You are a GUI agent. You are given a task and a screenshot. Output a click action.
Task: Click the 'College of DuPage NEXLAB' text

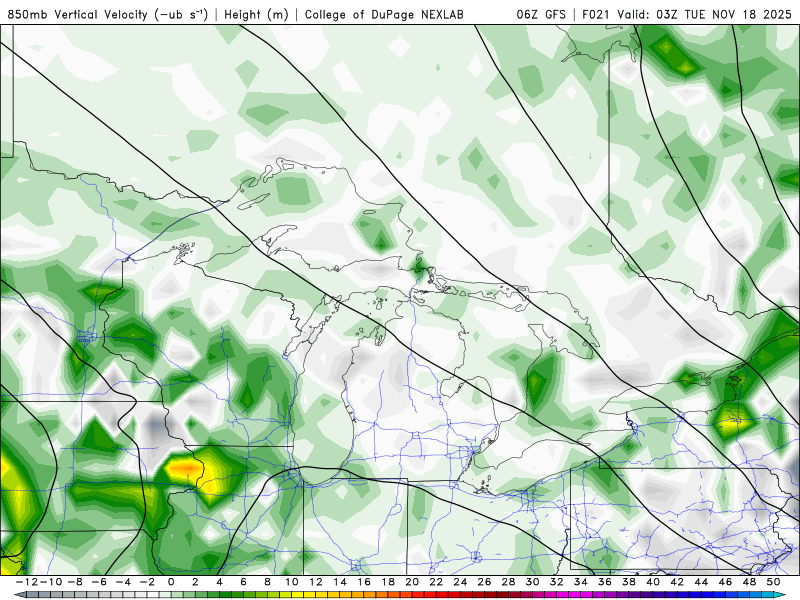click(384, 15)
